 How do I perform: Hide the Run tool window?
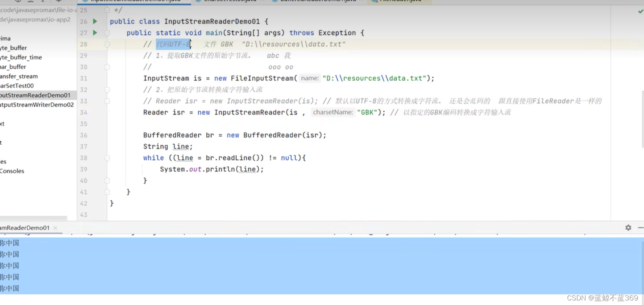pos(641,227)
